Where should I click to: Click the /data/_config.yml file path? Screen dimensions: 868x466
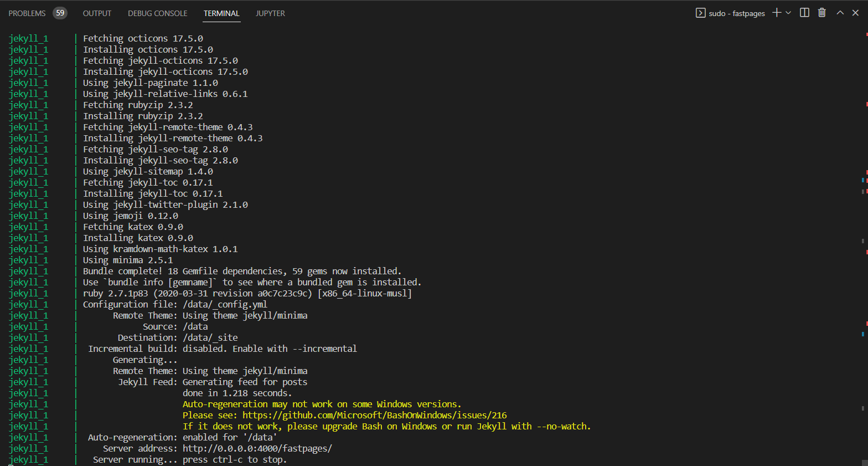tap(225, 304)
